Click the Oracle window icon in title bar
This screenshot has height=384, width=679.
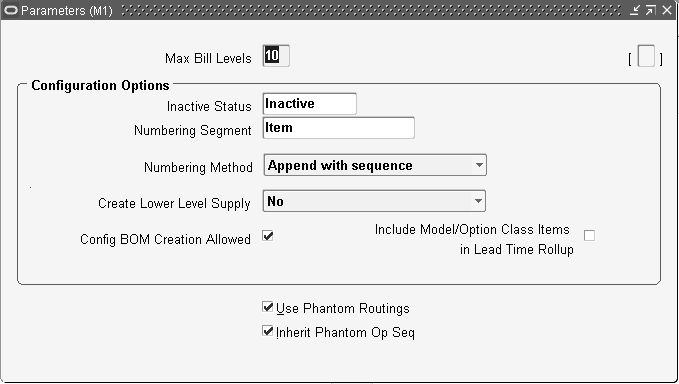[10, 10]
